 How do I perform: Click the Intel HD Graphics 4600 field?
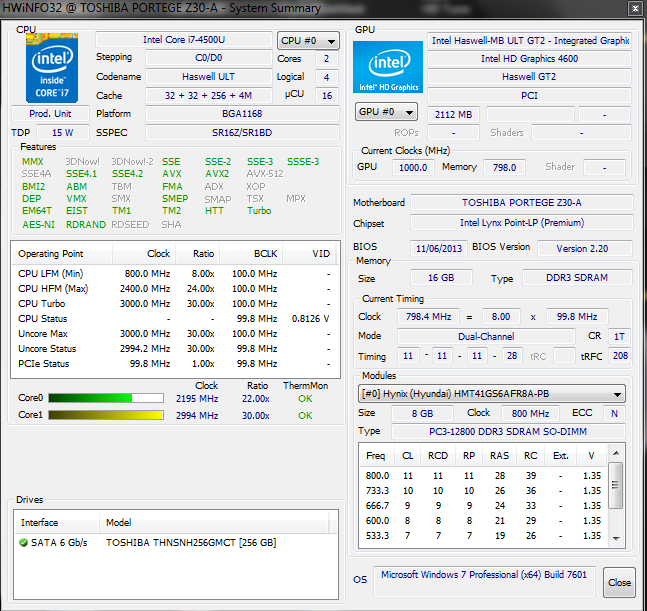529,59
